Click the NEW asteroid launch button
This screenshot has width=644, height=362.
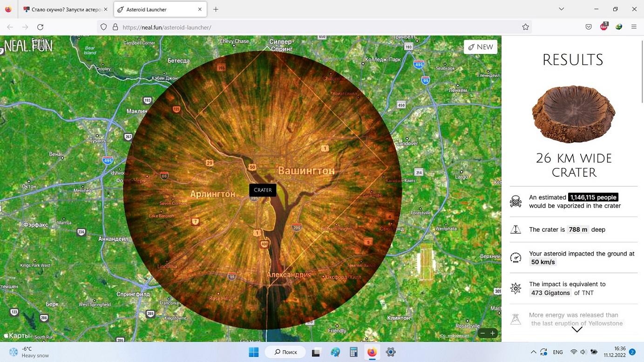(x=481, y=47)
